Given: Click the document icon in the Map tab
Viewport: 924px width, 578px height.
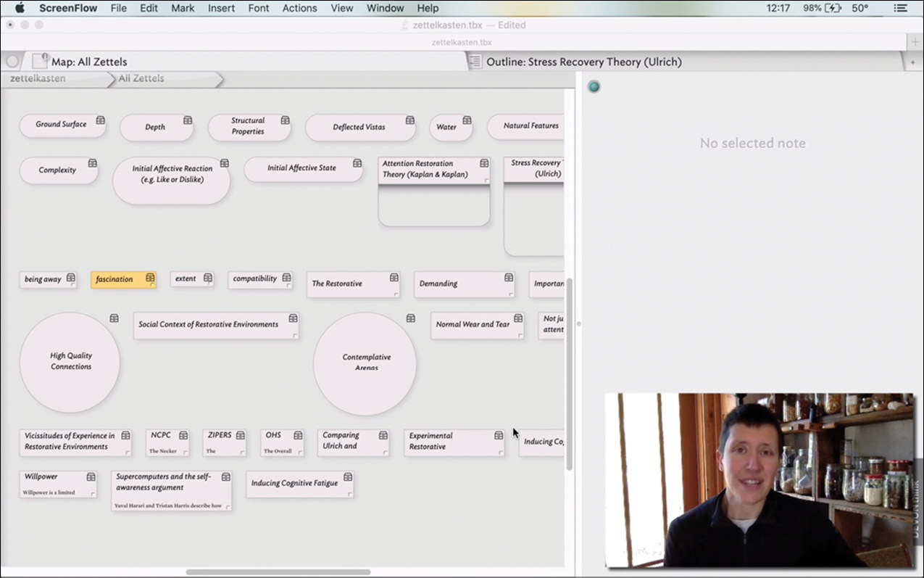Looking at the screenshot, I should (x=40, y=61).
